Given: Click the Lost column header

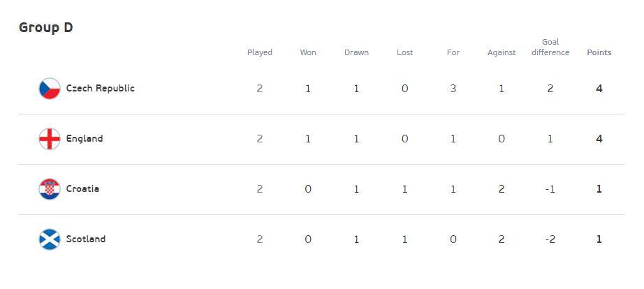Looking at the screenshot, I should click(x=404, y=52).
